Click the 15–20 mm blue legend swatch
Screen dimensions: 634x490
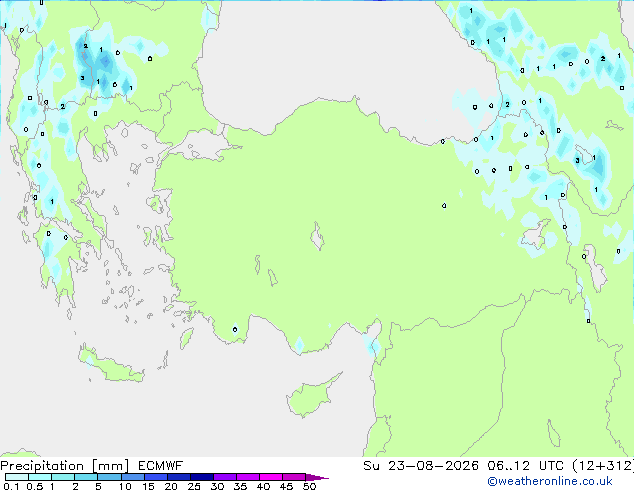click(155, 477)
